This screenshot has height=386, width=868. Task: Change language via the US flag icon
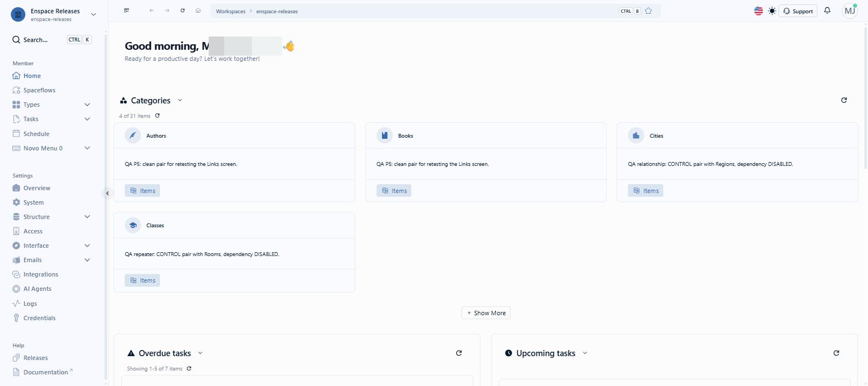[x=758, y=11]
